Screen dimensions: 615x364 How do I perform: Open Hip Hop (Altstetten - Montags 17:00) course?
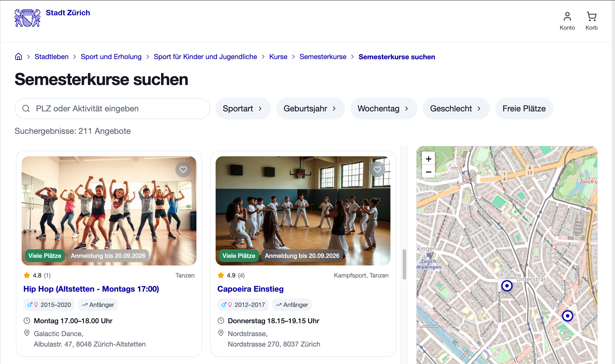(x=91, y=289)
